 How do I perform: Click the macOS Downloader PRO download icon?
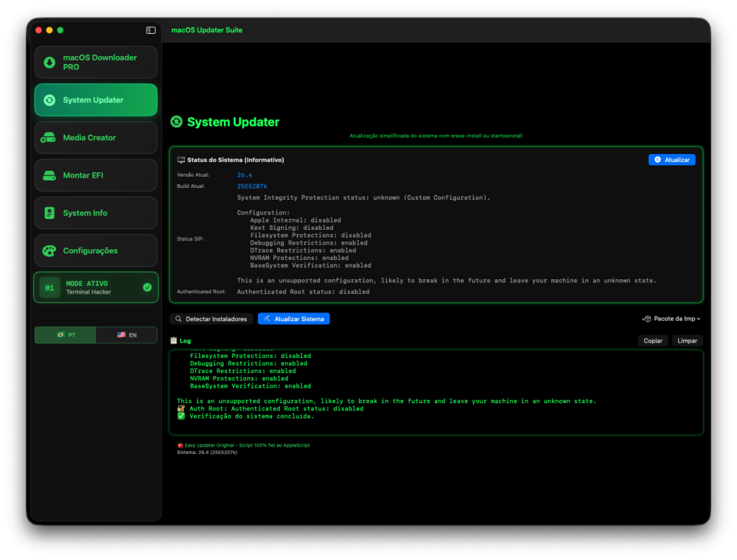pyautogui.click(x=49, y=62)
